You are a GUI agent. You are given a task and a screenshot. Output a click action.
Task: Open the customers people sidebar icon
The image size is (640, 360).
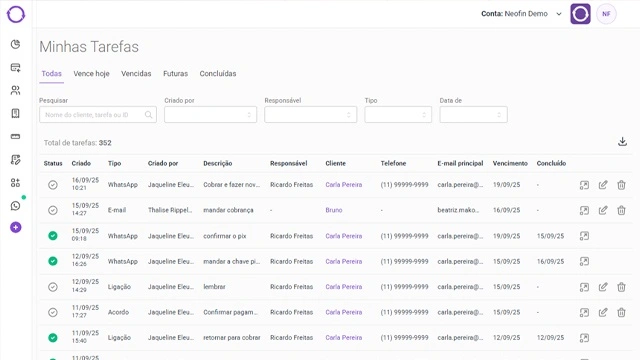(16, 90)
